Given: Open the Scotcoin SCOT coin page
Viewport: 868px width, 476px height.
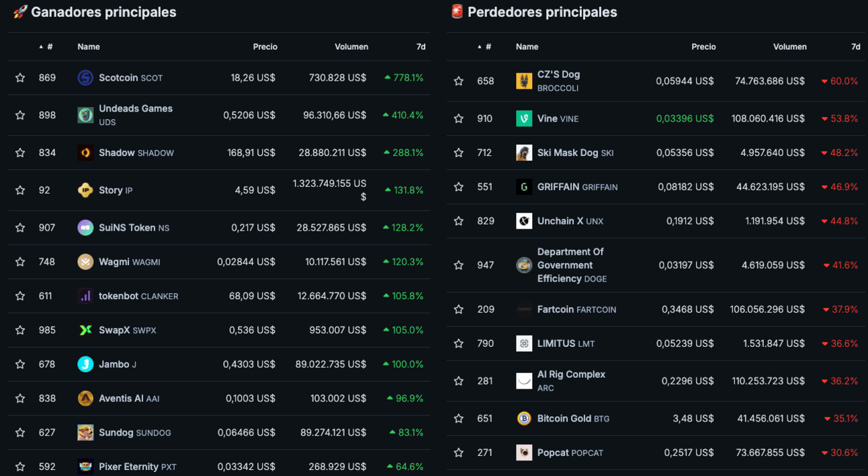Looking at the screenshot, I should pos(130,78).
